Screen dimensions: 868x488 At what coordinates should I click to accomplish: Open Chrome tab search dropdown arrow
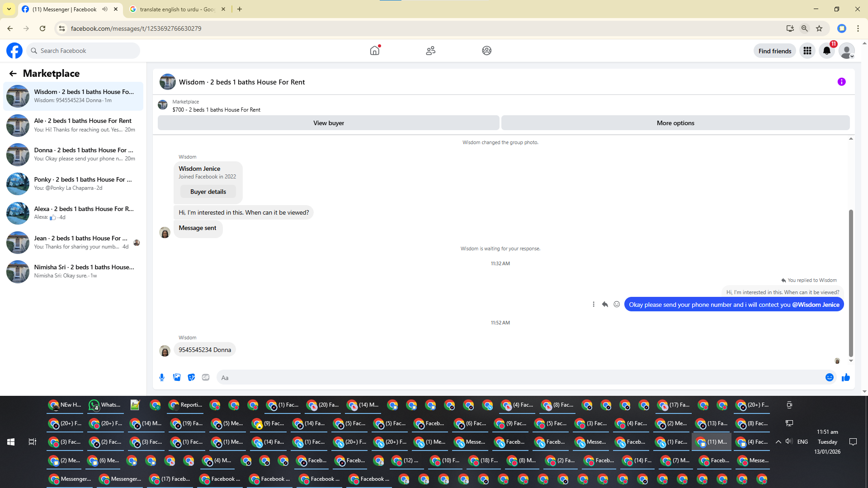point(9,9)
